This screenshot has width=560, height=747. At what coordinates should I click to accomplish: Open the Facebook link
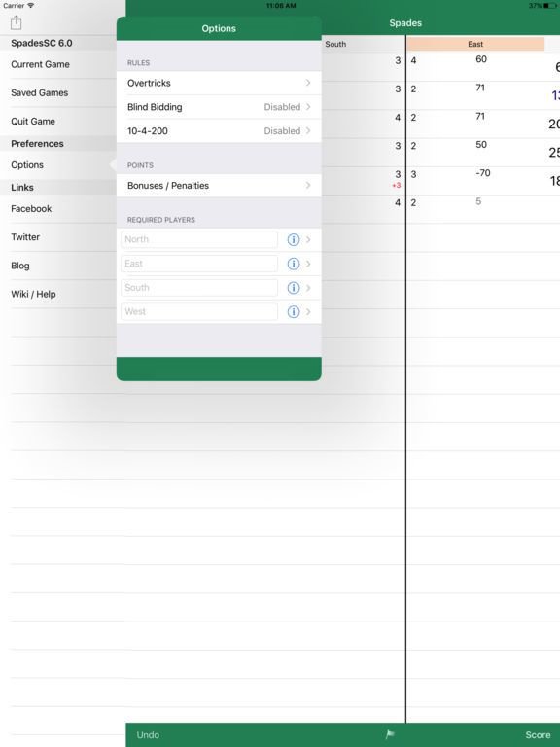click(31, 209)
